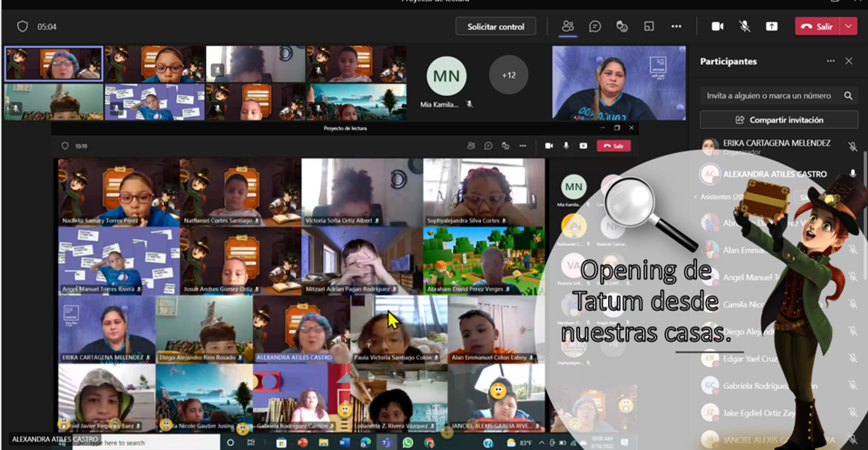Select Sophyalejandra Silva Cortes video tile
Image resolution: width=868 pixels, height=450 pixels.
pyautogui.click(x=484, y=192)
